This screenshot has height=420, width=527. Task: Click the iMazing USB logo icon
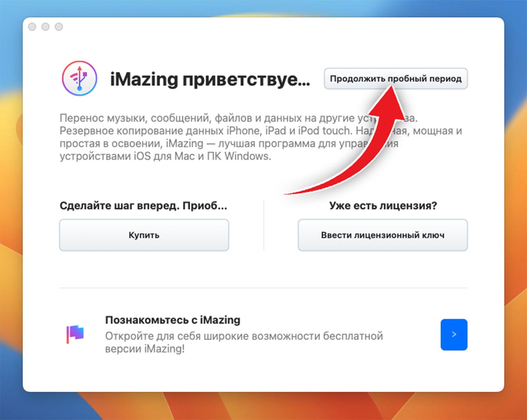[x=79, y=79]
